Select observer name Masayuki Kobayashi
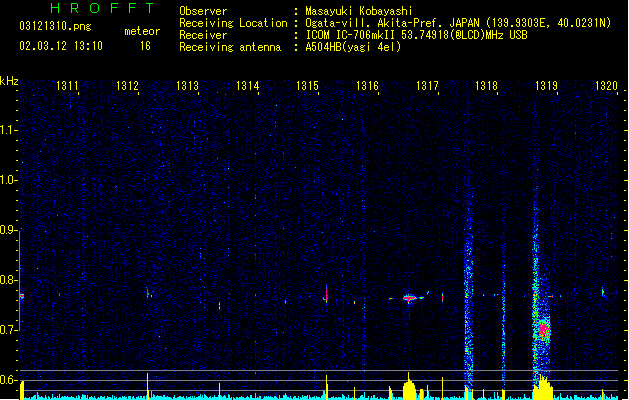The image size is (629, 400). pos(359,11)
